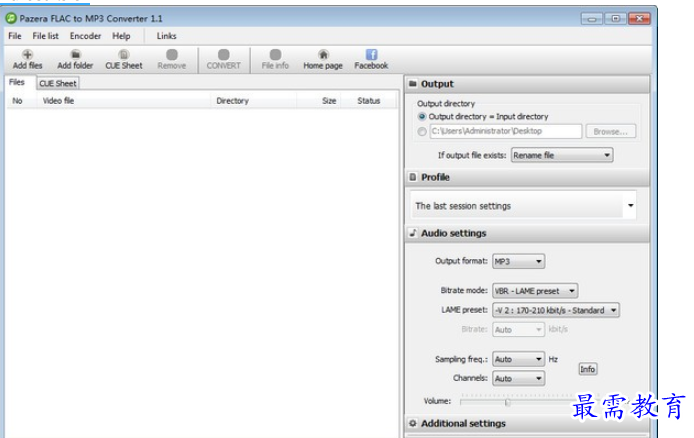Select the custom output path radio button
Screen dimensions: 694x438
pos(422,131)
